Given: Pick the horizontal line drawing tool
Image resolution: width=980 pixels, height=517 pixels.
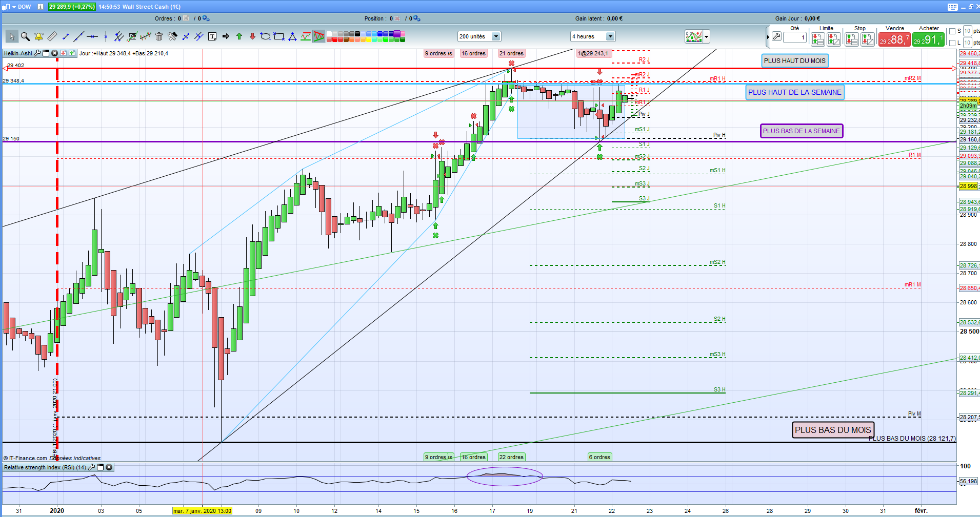Looking at the screenshot, I should pos(92,36).
